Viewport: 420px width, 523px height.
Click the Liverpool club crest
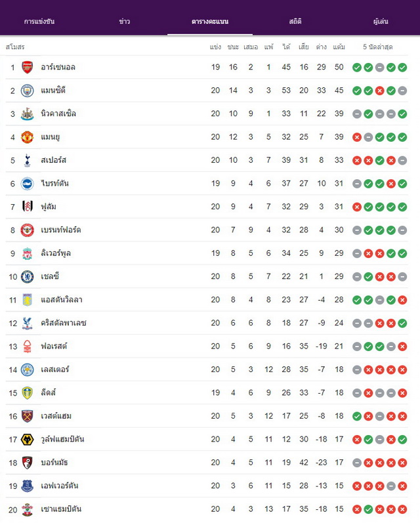(x=28, y=253)
